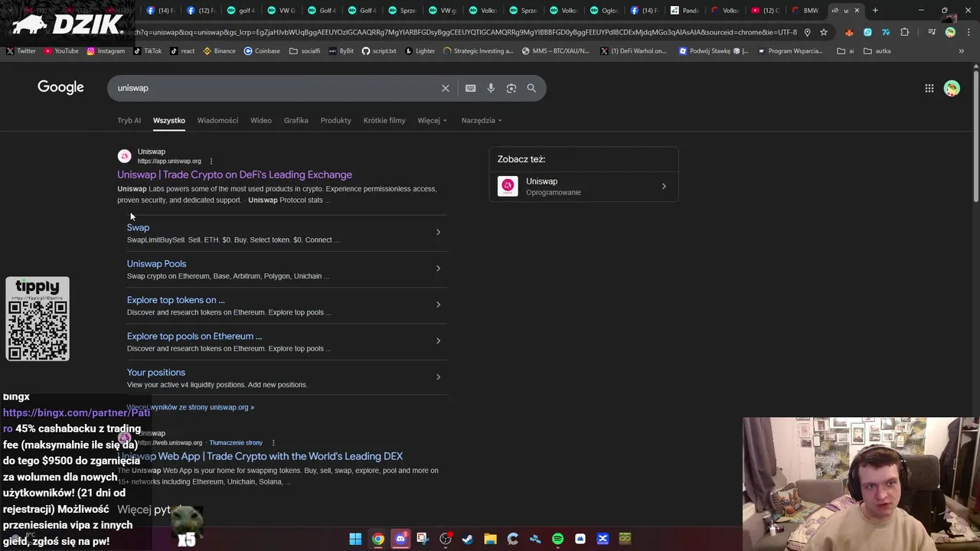Open the Coinbase bookmark
This screenshot has height=551, width=980.
click(262, 51)
